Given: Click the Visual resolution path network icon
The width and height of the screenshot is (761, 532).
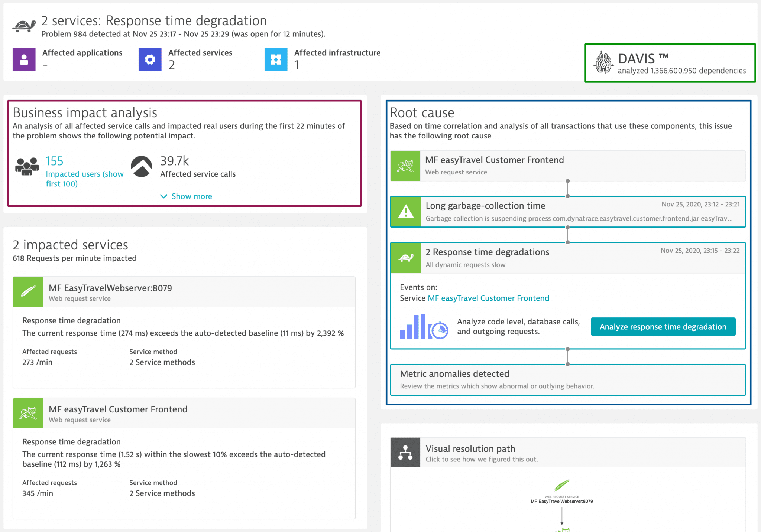Looking at the screenshot, I should click(x=405, y=453).
